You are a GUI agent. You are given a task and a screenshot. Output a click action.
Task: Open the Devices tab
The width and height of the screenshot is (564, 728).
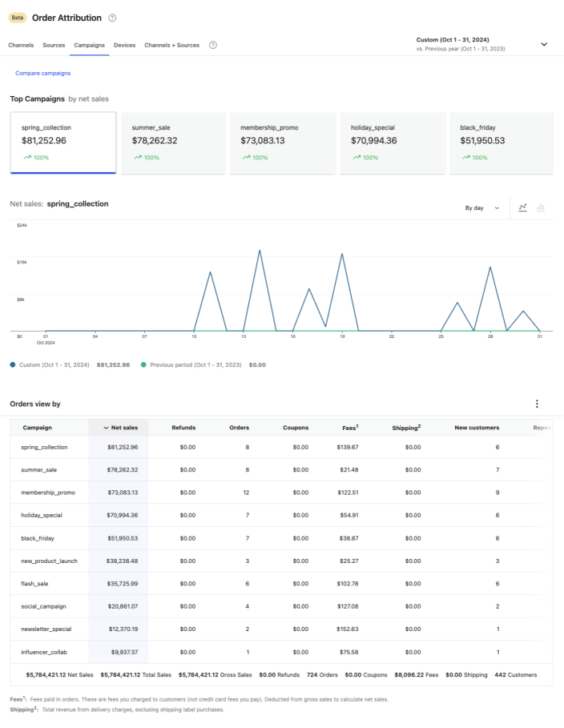click(x=124, y=45)
